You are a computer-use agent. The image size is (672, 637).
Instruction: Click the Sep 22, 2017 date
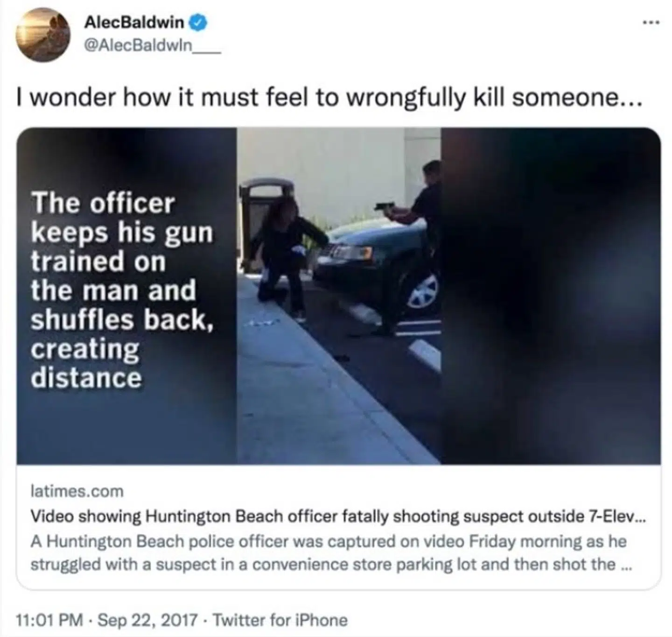click(x=148, y=620)
